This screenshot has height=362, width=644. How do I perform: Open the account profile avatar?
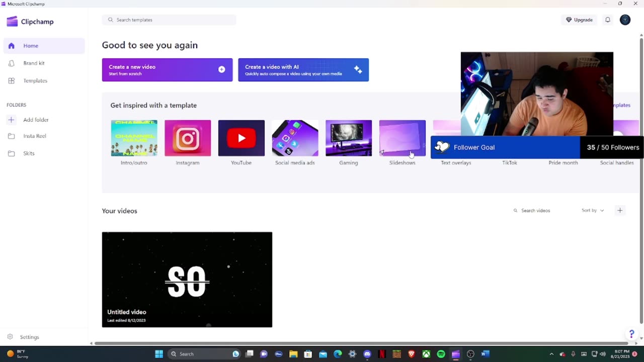(625, 20)
